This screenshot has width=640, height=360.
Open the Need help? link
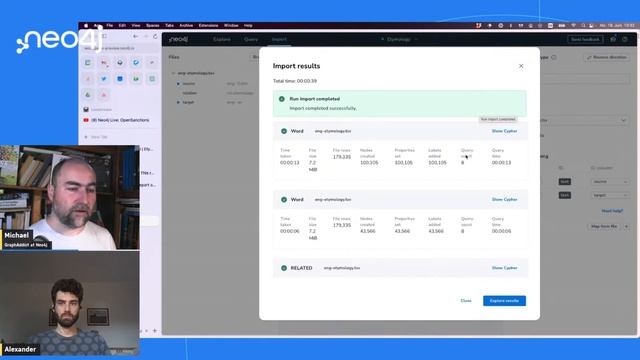pos(612,211)
